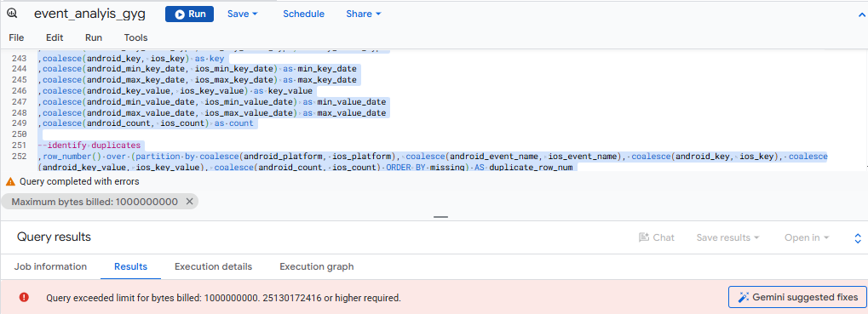The image size is (868, 314).
Task: Expand the Open in dropdown
Action: click(x=807, y=237)
